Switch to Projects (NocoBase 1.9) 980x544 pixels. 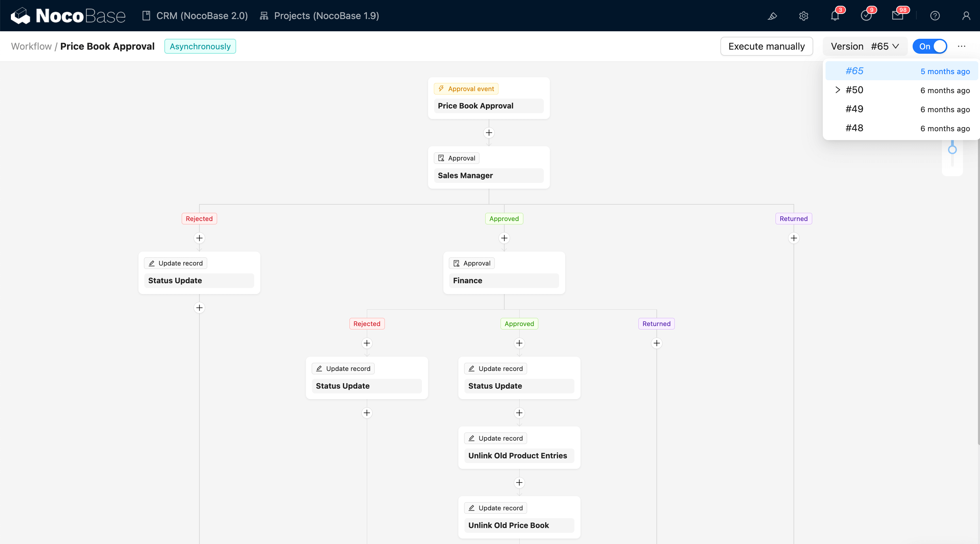(x=320, y=16)
